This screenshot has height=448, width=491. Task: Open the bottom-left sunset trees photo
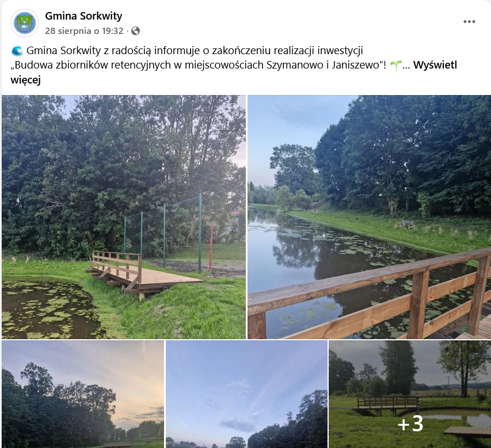point(83,394)
